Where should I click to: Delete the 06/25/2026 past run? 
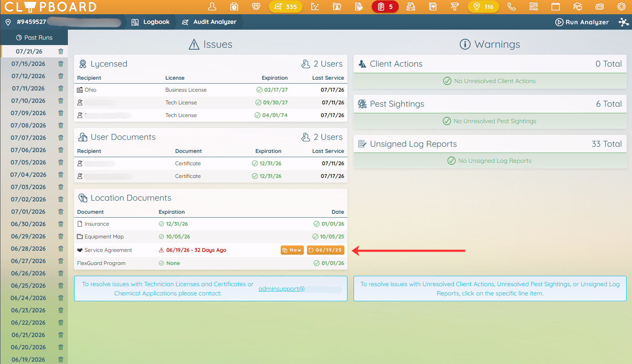pyautogui.click(x=61, y=285)
